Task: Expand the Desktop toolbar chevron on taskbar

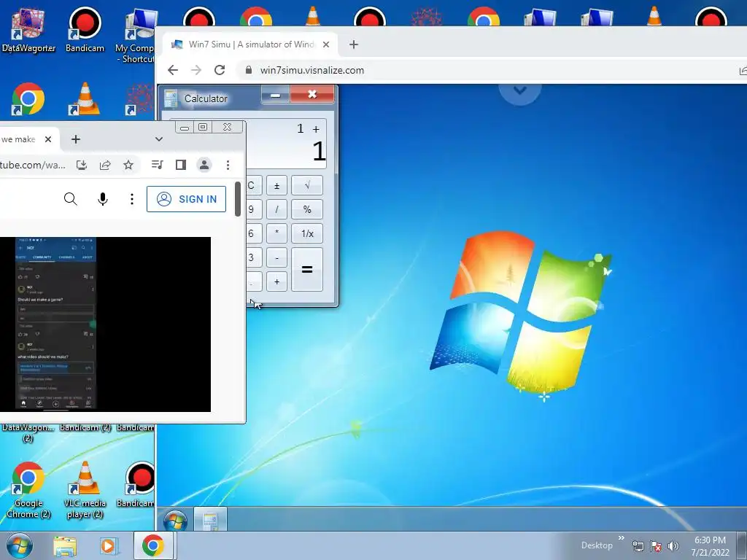Action: (x=622, y=539)
